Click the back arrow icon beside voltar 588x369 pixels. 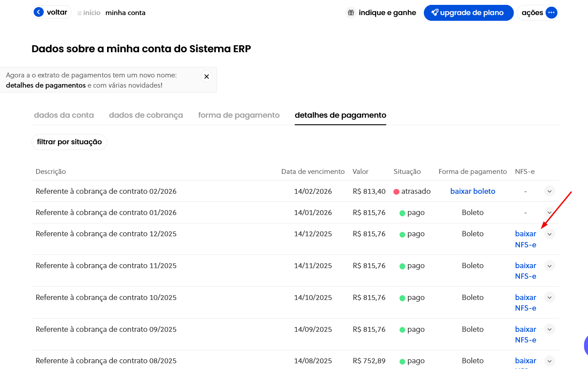click(x=39, y=12)
